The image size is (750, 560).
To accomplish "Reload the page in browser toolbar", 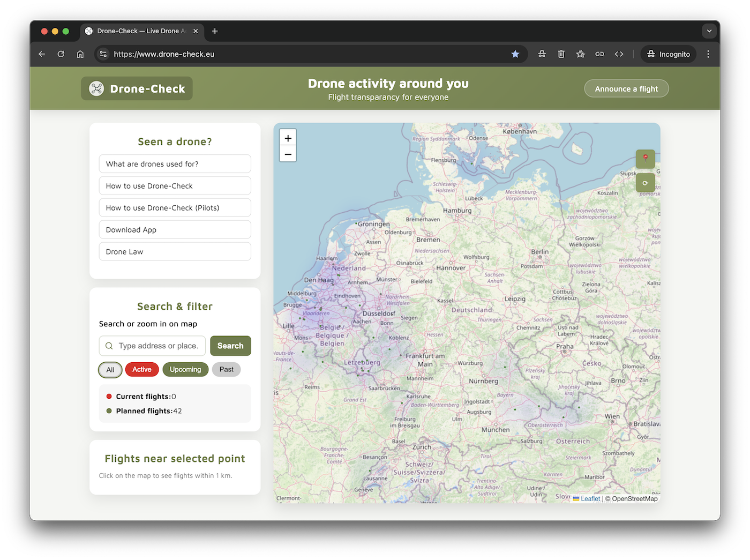I will tap(61, 54).
